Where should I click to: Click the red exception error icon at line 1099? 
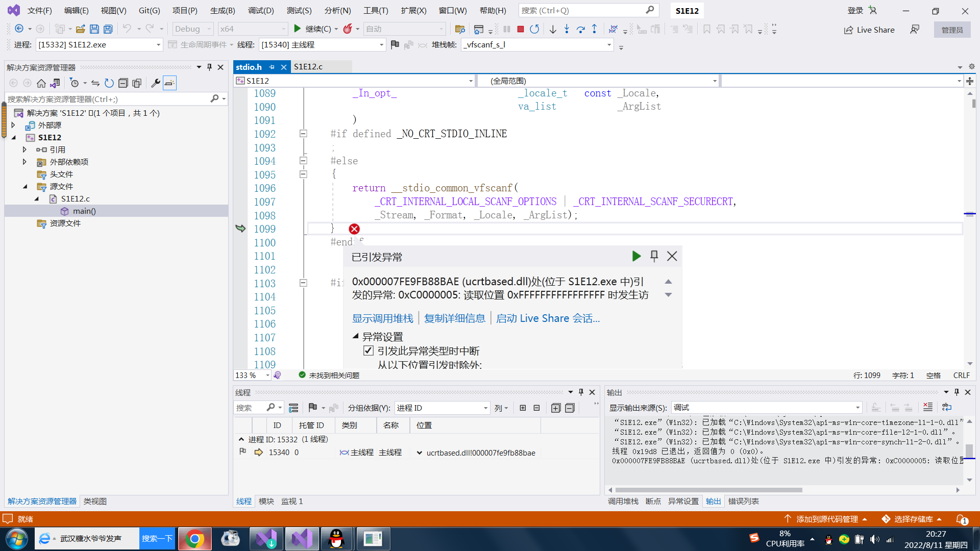354,229
